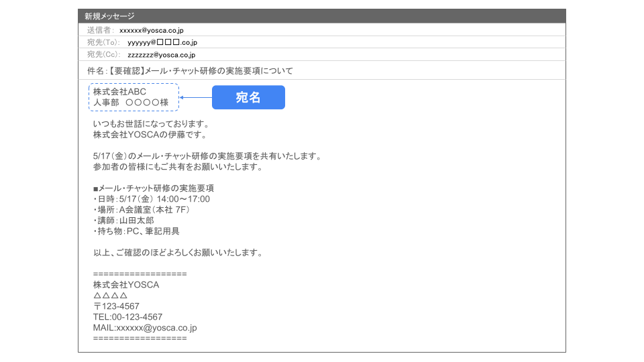Click the closing line ご確認のほどよろしくお願いいたします

tap(177, 253)
